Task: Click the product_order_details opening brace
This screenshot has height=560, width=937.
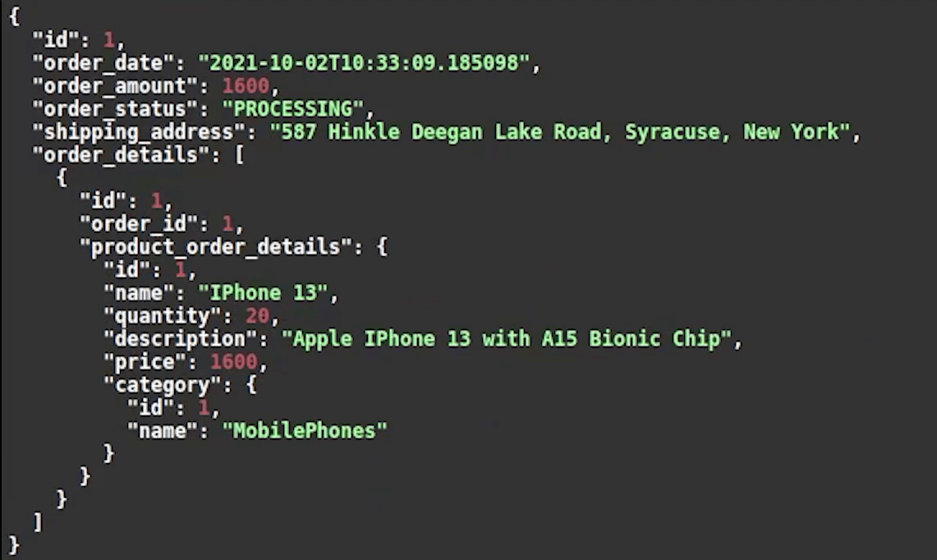Action: [383, 247]
